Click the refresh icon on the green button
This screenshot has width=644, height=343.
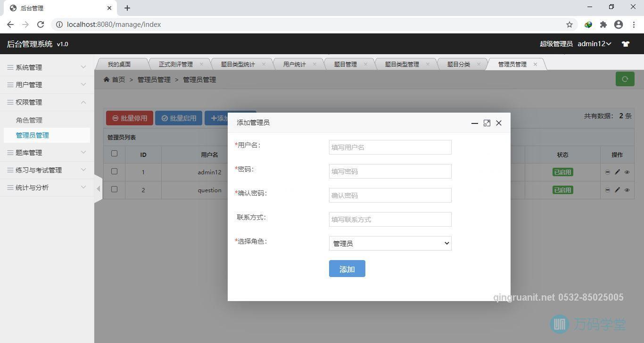pos(625,79)
